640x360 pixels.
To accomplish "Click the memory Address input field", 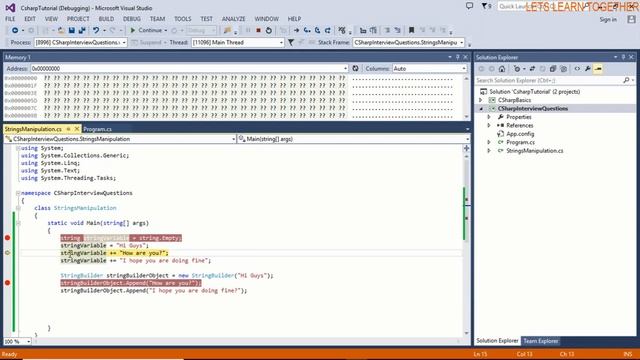I will [x=186, y=69].
